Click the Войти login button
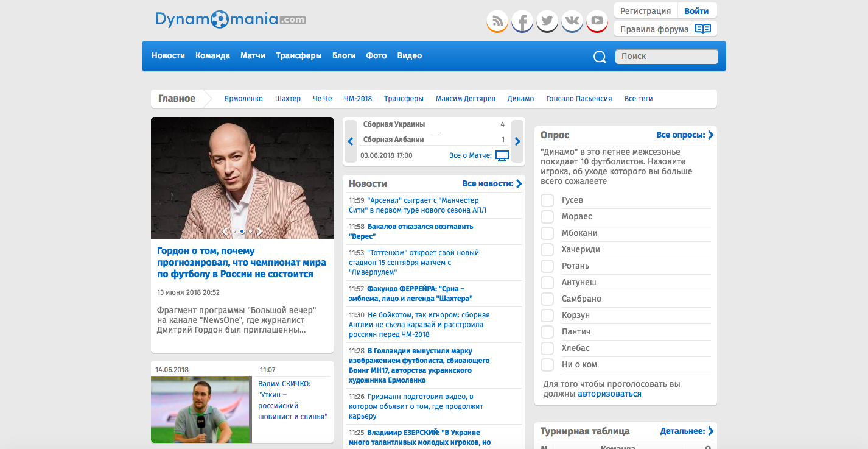Viewport: 868px width, 449px height. tap(696, 10)
